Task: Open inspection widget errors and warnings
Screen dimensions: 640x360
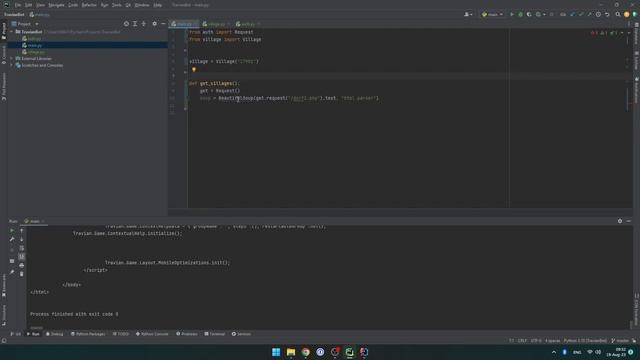Action: (x=604, y=33)
